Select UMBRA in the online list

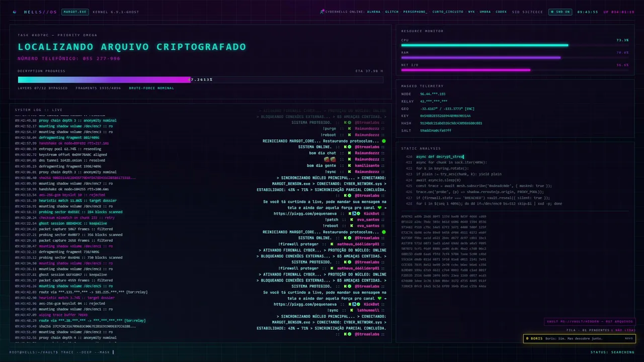(x=485, y=12)
